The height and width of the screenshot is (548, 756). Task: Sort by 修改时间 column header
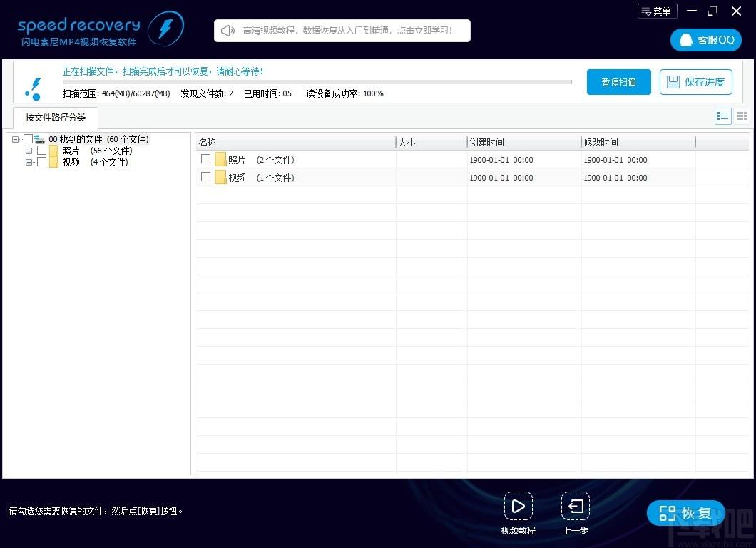click(638, 142)
